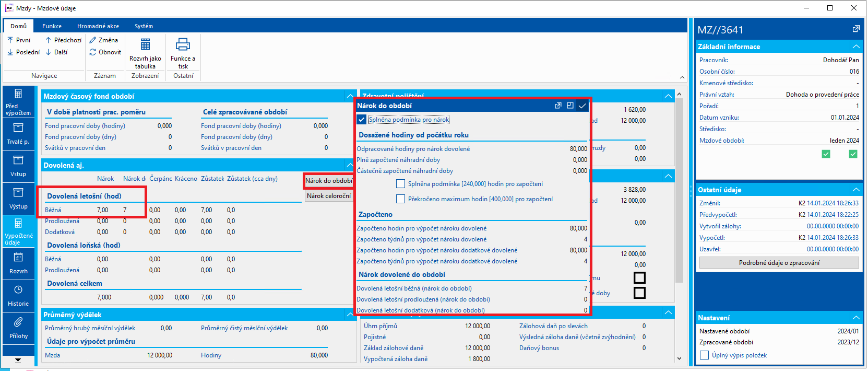Open the Trvalé p. sidebar section
Screen dimensions: 868x371
pyautogui.click(x=18, y=134)
